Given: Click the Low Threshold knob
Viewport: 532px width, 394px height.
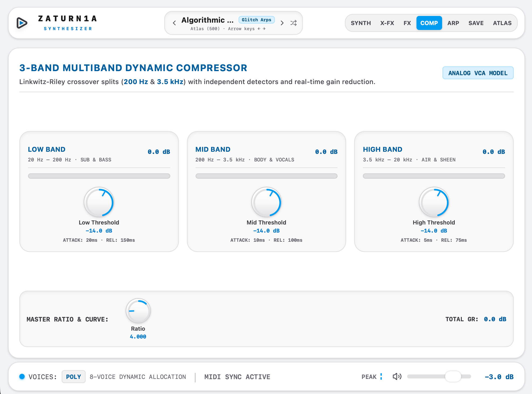Looking at the screenshot, I should click(99, 202).
